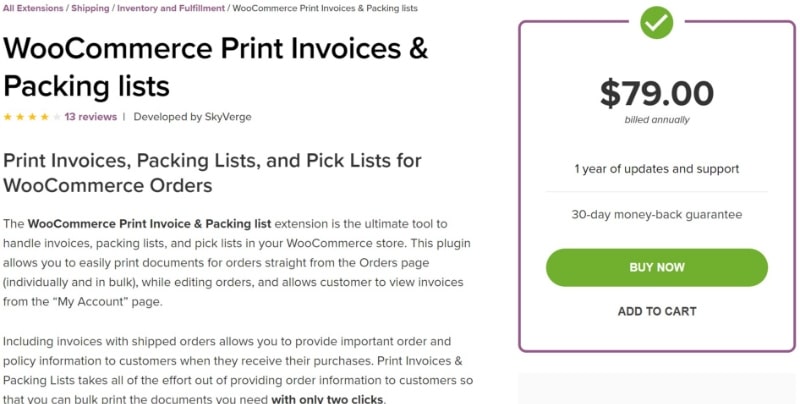The height and width of the screenshot is (404, 800).
Task: Click the bold 'with only two clicks' text
Action: (327, 400)
